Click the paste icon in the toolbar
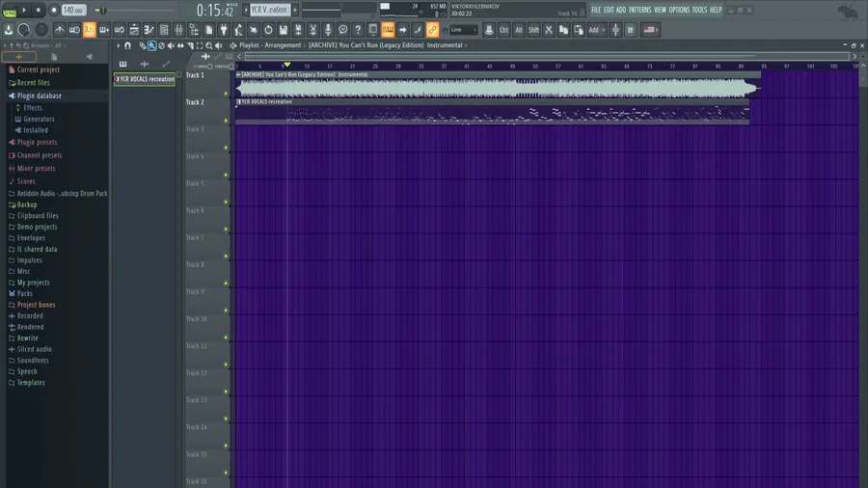868x488 pixels. click(579, 30)
